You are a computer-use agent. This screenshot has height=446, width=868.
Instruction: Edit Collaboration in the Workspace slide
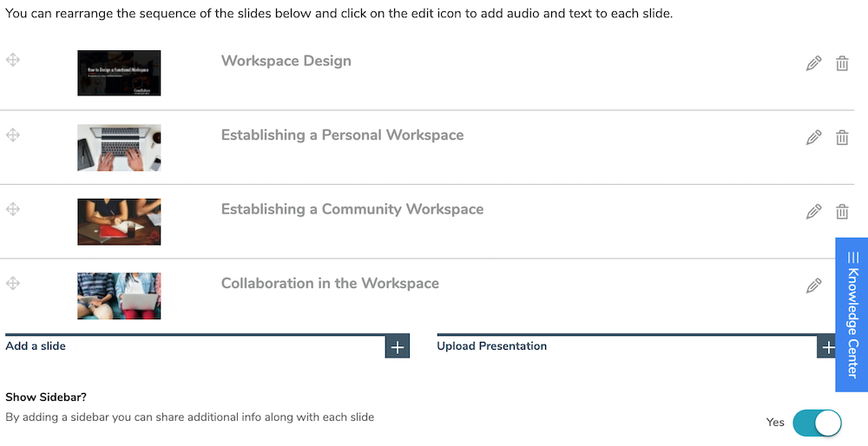click(x=814, y=285)
